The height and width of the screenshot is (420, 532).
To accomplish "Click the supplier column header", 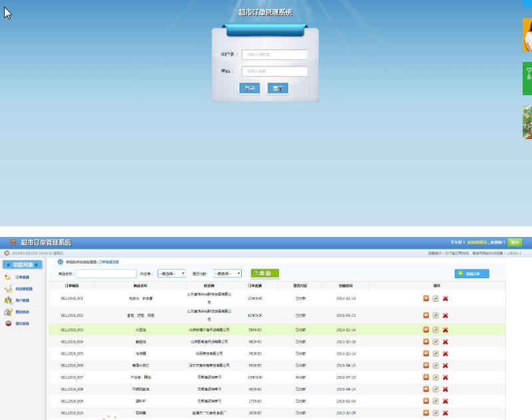I will (x=209, y=286).
